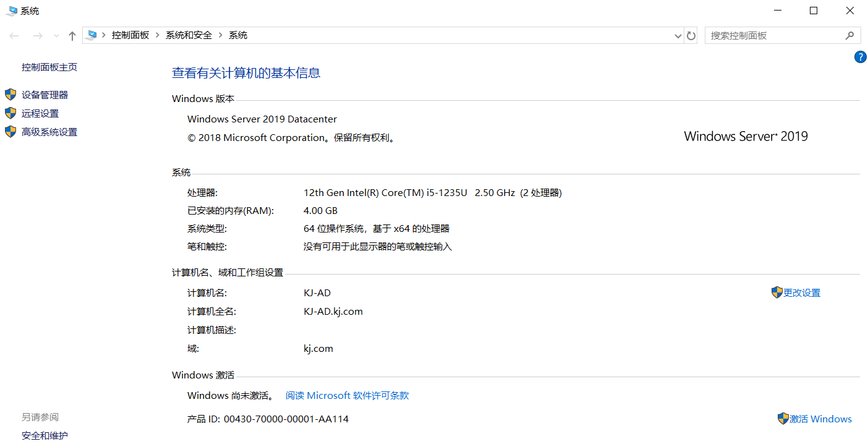Click full computer name KJ-AD.kj.com
This screenshot has height=444, width=868.
[x=333, y=311]
